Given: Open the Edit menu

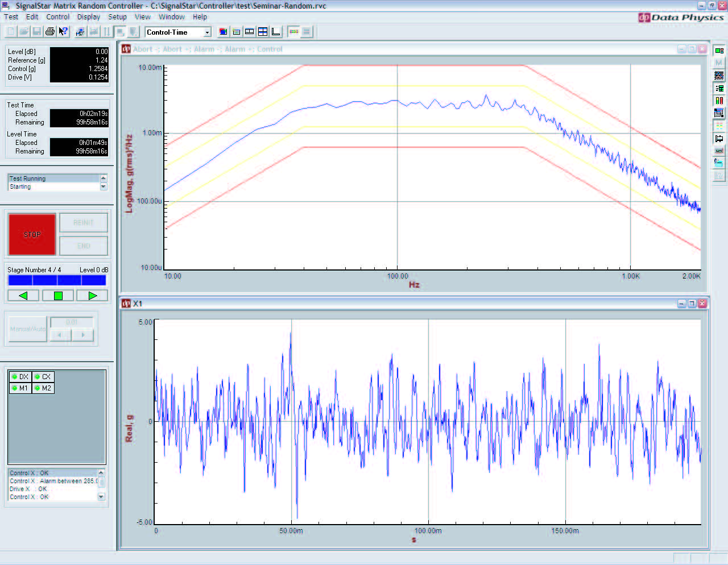Looking at the screenshot, I should coord(32,17).
